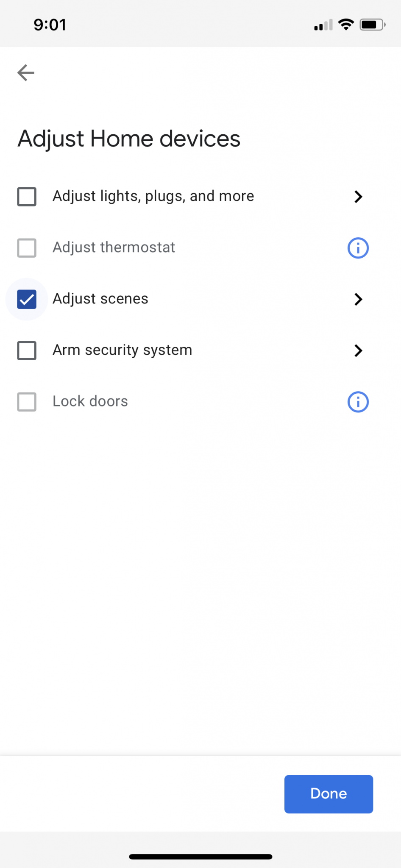Select the Adjust scenes label

100,299
